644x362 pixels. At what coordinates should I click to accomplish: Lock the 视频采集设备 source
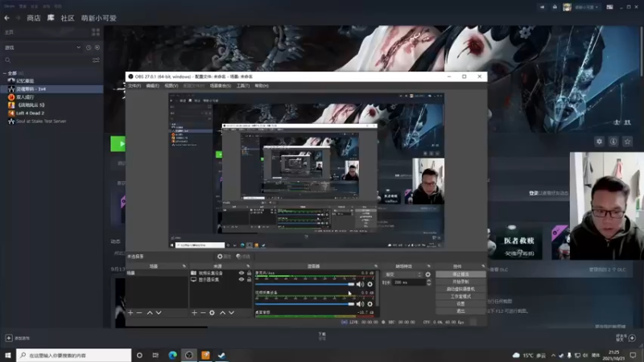(x=249, y=273)
